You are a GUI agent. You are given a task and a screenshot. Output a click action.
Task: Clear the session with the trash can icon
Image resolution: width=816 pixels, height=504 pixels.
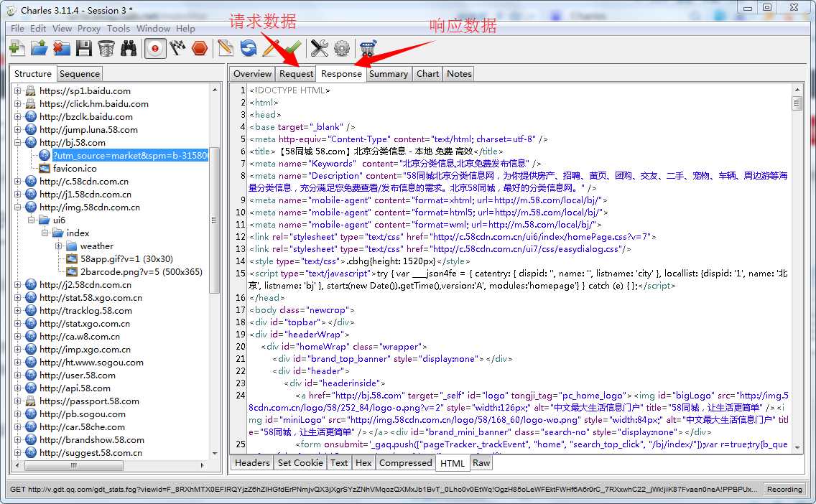click(106, 48)
